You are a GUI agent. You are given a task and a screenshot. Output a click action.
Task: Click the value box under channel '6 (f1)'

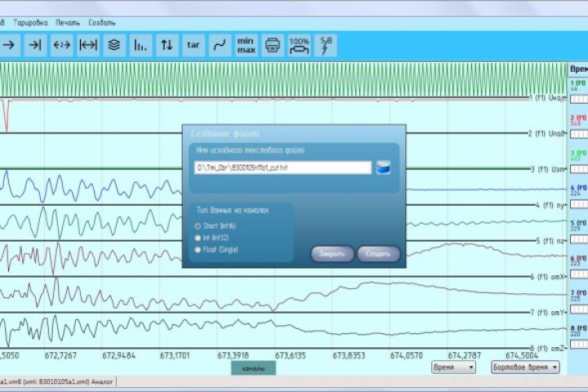[579, 274]
